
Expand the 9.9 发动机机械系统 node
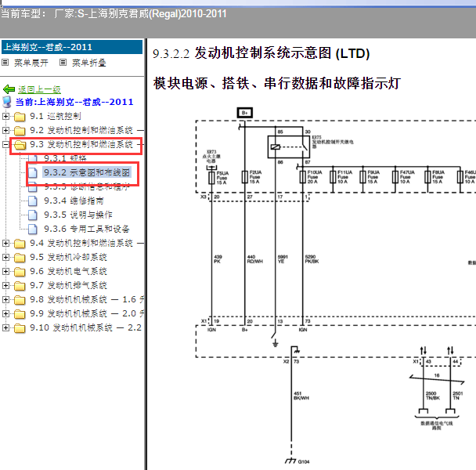tap(5, 313)
